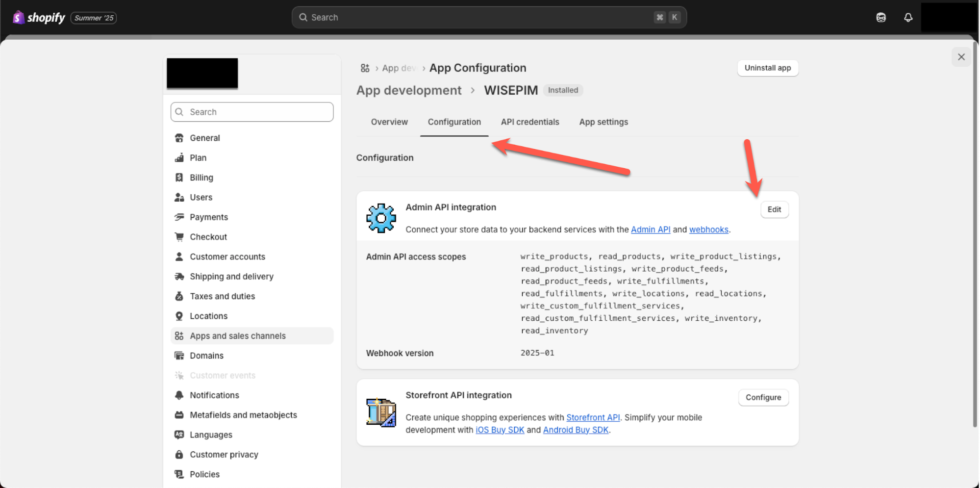Viewport: 980px width, 488px height.
Task: Open the webhooks link
Action: (708, 229)
